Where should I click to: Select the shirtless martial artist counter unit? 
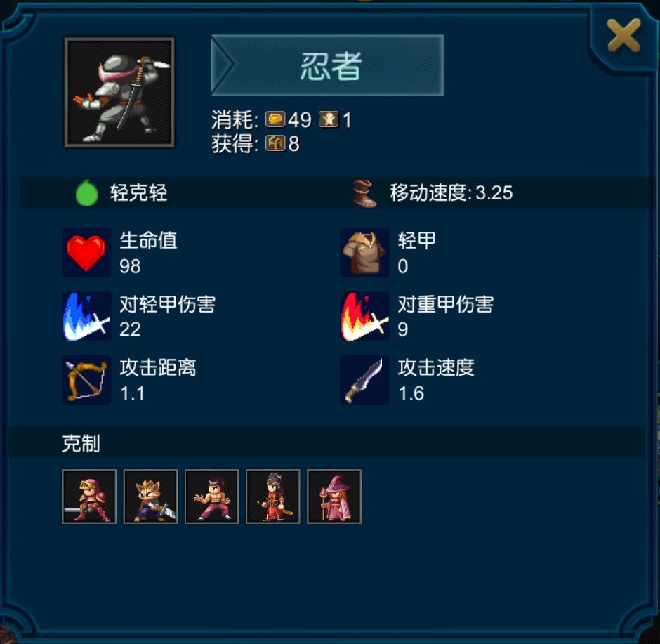212,497
